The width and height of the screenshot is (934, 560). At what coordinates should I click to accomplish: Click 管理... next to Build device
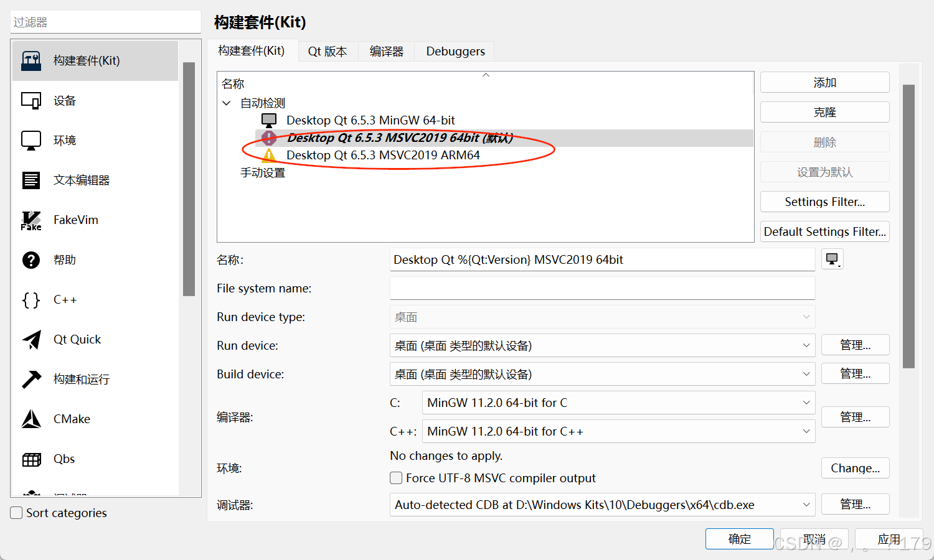[855, 373]
